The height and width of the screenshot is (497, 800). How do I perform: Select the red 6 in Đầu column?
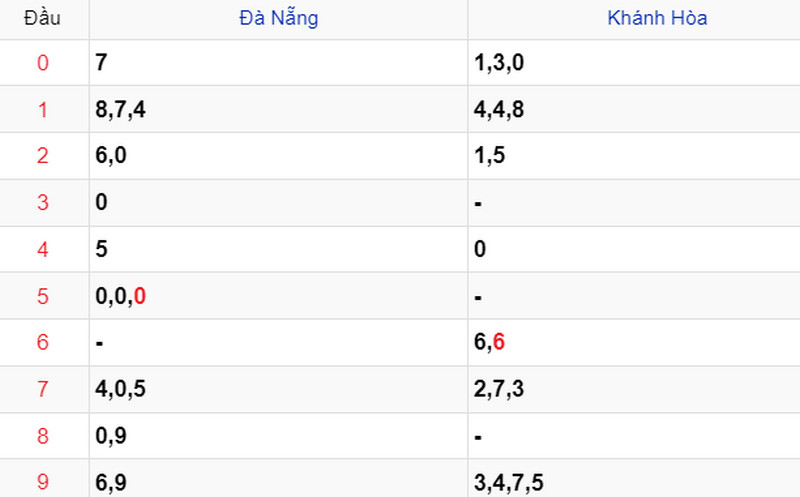(43, 342)
